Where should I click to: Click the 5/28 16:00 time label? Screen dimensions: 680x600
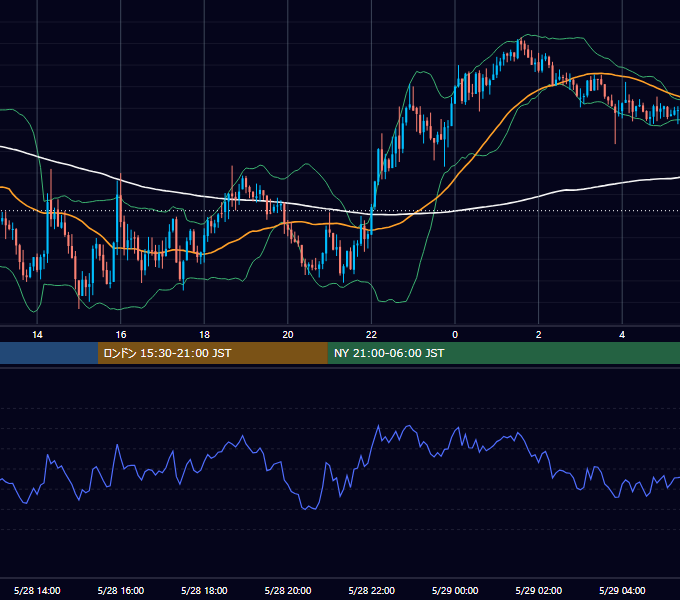[121, 590]
